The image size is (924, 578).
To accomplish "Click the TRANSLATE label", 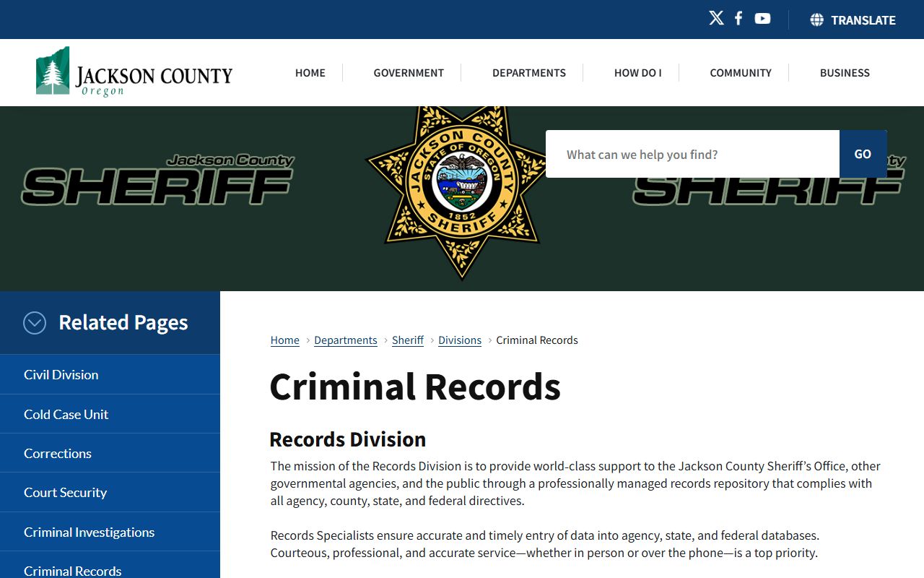I will tap(863, 20).
